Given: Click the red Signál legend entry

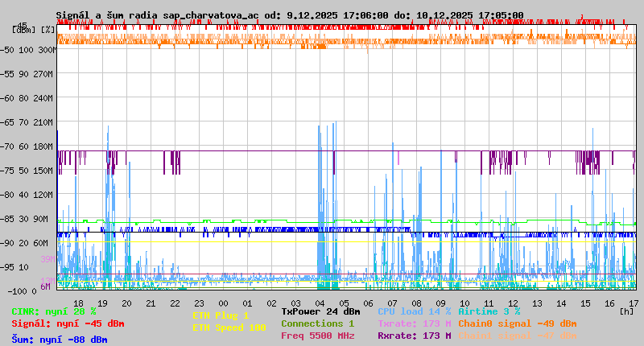Looking at the screenshot, I should click(68, 323).
